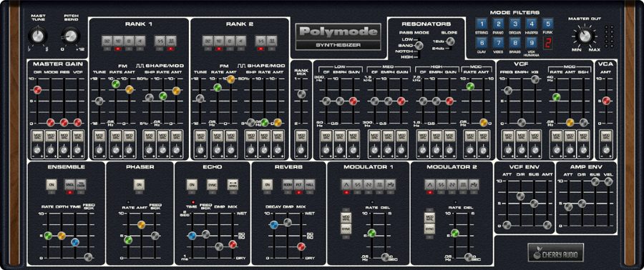Open MOD SRC selector under VCA AMT
Image resolution: width=644 pixels, height=270 pixels.
coord(606,136)
